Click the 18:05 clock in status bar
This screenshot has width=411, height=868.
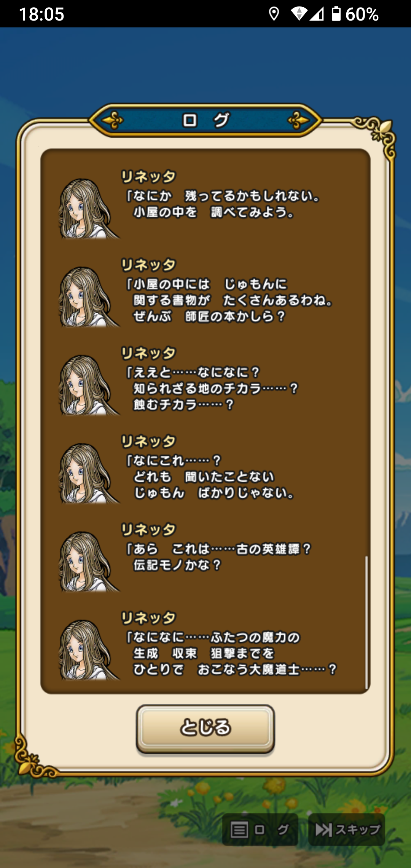click(x=41, y=14)
